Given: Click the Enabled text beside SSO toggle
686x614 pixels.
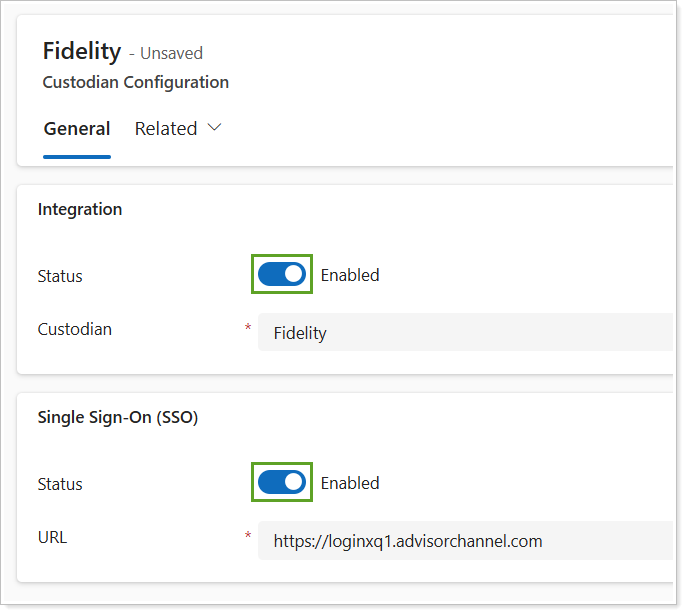Looking at the screenshot, I should coord(350,483).
